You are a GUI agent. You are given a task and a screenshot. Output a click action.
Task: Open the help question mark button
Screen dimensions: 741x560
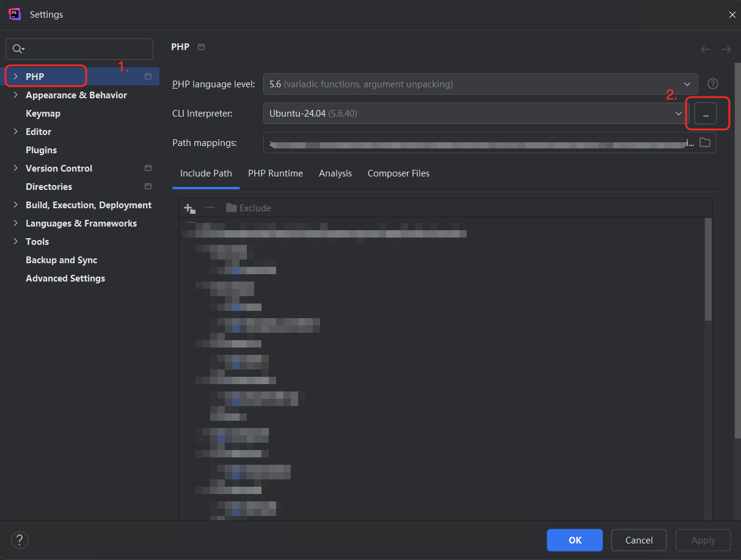(20, 540)
